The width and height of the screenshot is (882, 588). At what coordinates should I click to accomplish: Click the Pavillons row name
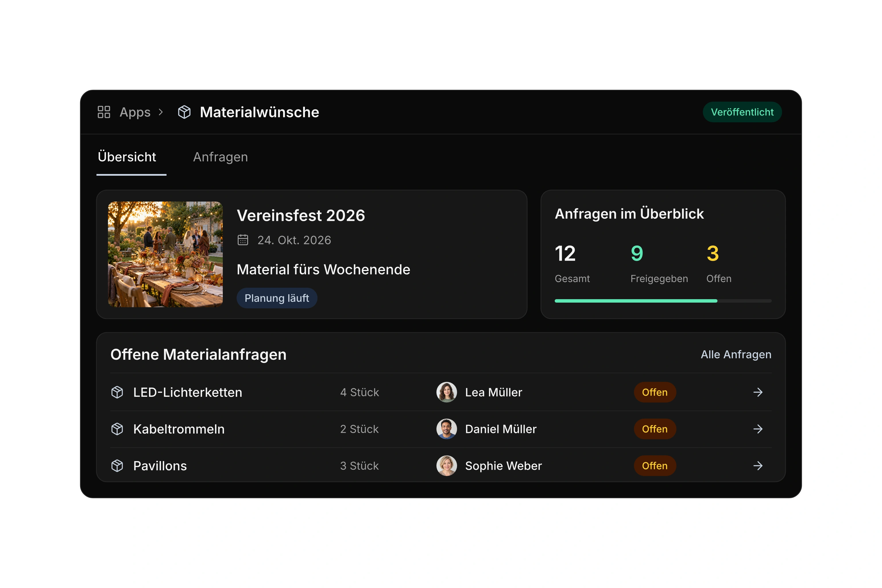coord(160,466)
